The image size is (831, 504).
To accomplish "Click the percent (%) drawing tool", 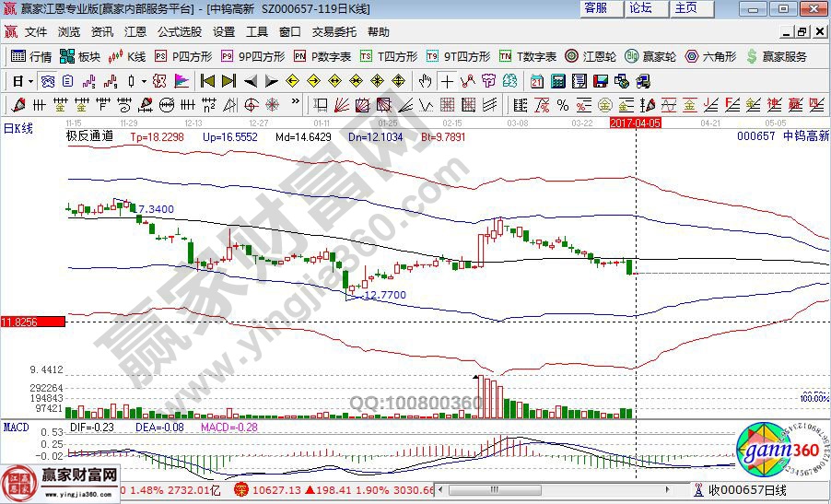I will tap(563, 103).
